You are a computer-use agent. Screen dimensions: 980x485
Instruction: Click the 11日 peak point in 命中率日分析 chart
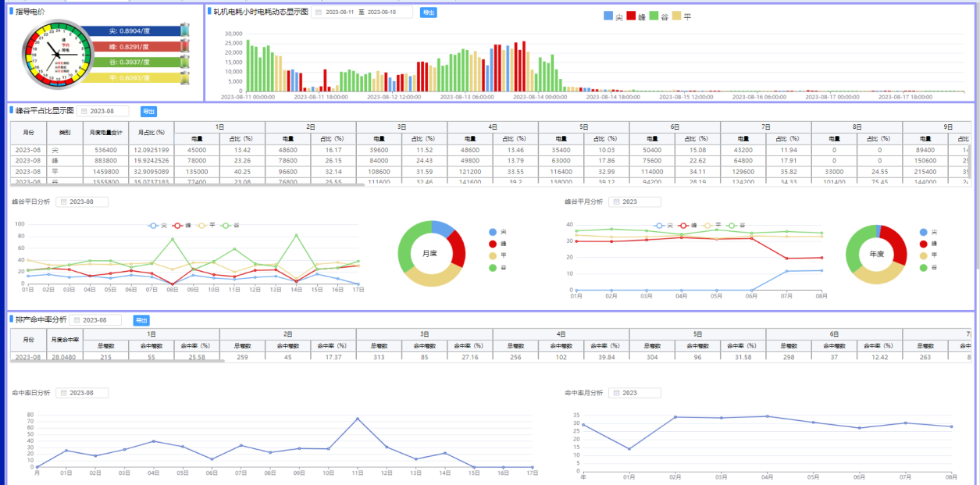[358, 419]
